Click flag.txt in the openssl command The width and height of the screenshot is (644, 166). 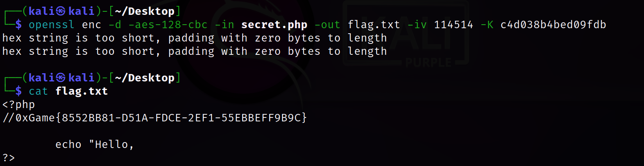374,25
